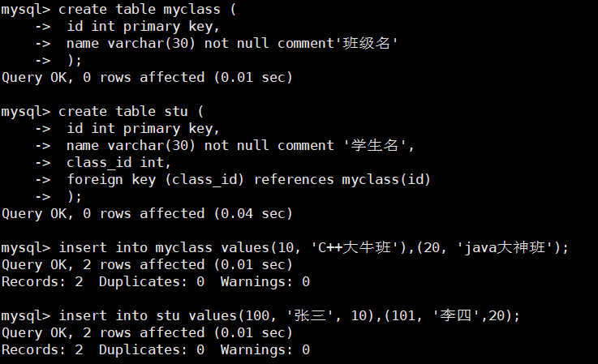Click the second 'name varchar(30)' definition
This screenshot has height=364, width=598.
(131, 145)
